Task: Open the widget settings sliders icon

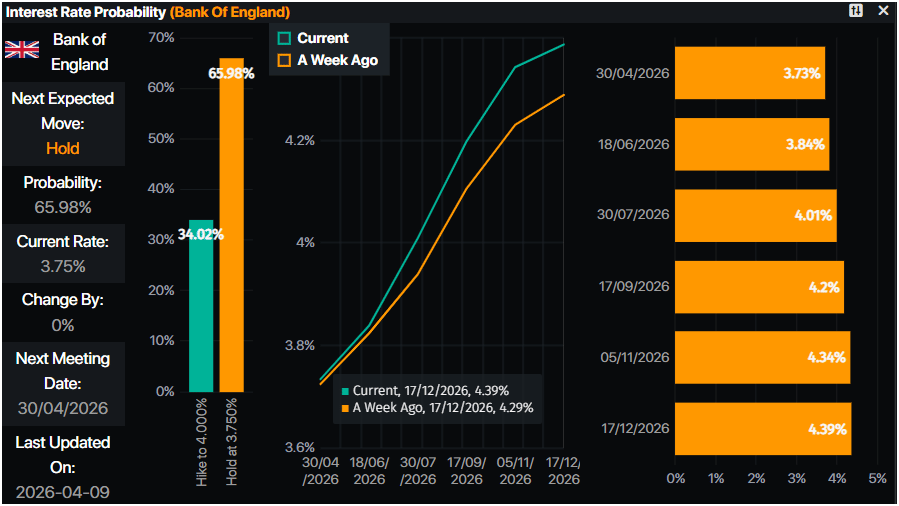Action: click(856, 11)
